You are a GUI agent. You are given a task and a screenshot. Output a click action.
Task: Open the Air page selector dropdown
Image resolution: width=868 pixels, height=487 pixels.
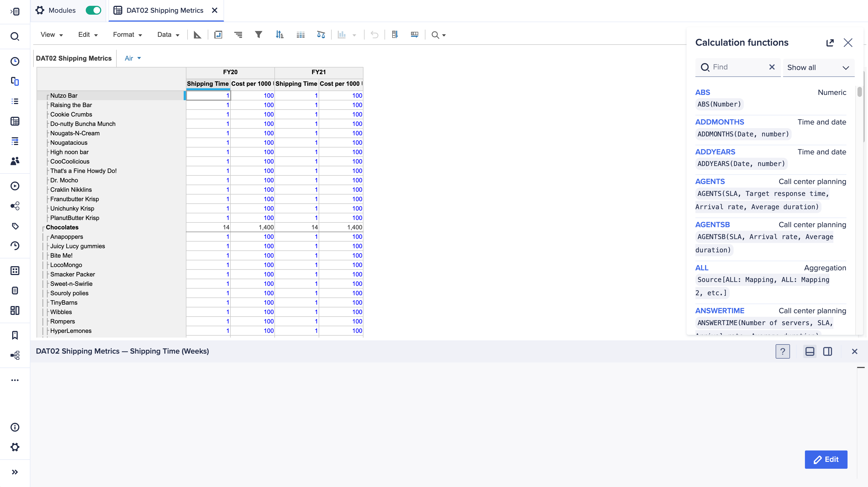pyautogui.click(x=132, y=58)
